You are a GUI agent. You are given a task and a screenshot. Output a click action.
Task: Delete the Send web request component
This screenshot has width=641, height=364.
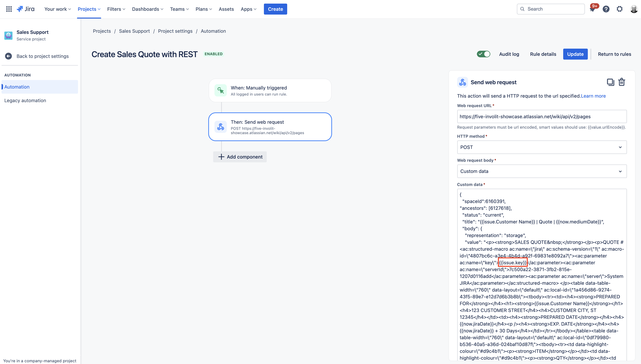(622, 82)
